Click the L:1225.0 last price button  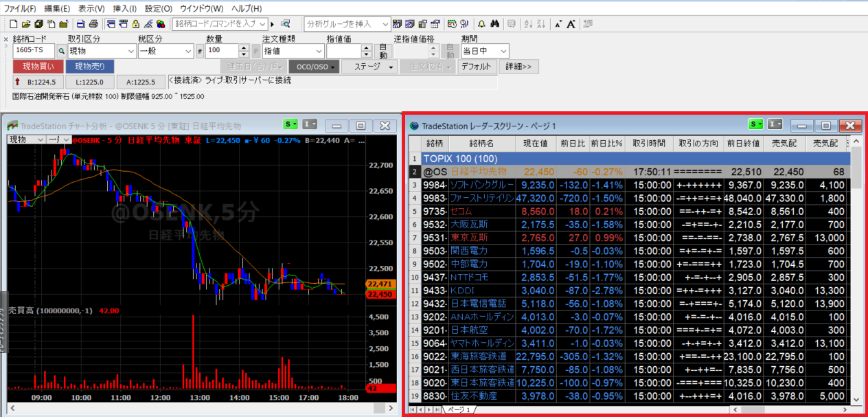coord(89,82)
